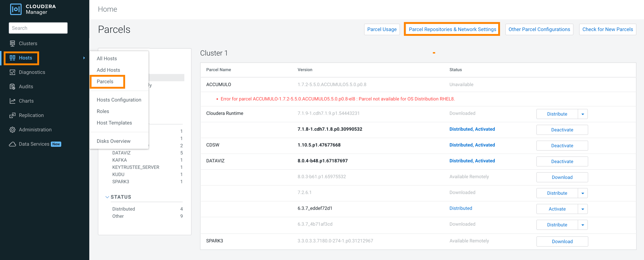Filter by KEYTRUSTEE_SERVER parcel name
The height and width of the screenshot is (260, 644).
click(136, 167)
